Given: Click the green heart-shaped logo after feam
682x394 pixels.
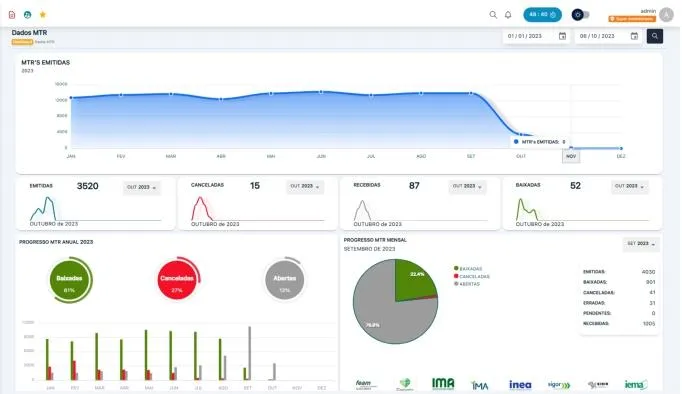Looking at the screenshot, I should [x=405, y=384].
